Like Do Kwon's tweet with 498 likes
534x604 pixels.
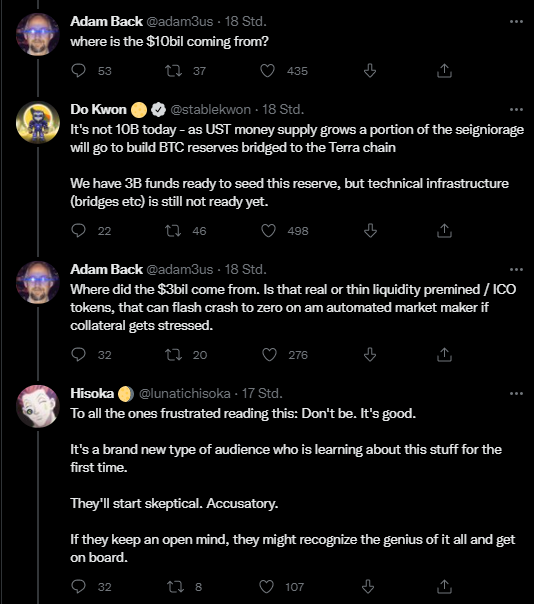268,230
